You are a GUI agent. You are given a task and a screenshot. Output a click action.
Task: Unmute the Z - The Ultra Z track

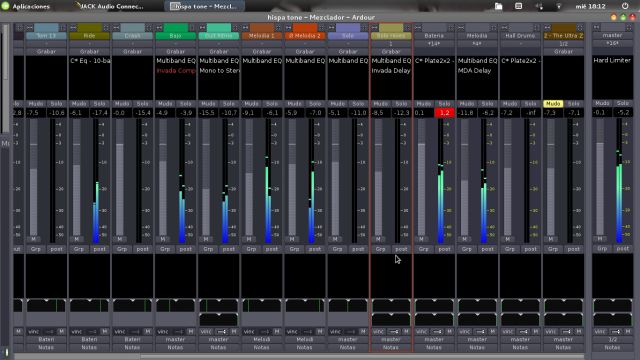(x=553, y=104)
